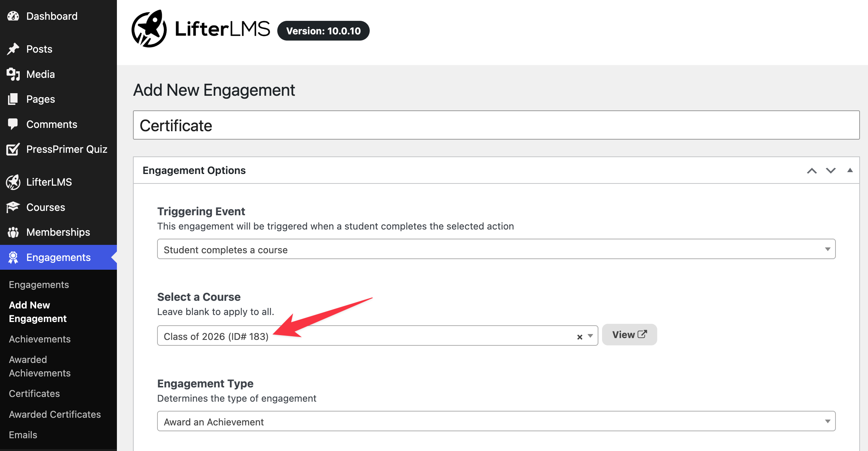Go to Awarded Certificates submenu link

tap(55, 414)
